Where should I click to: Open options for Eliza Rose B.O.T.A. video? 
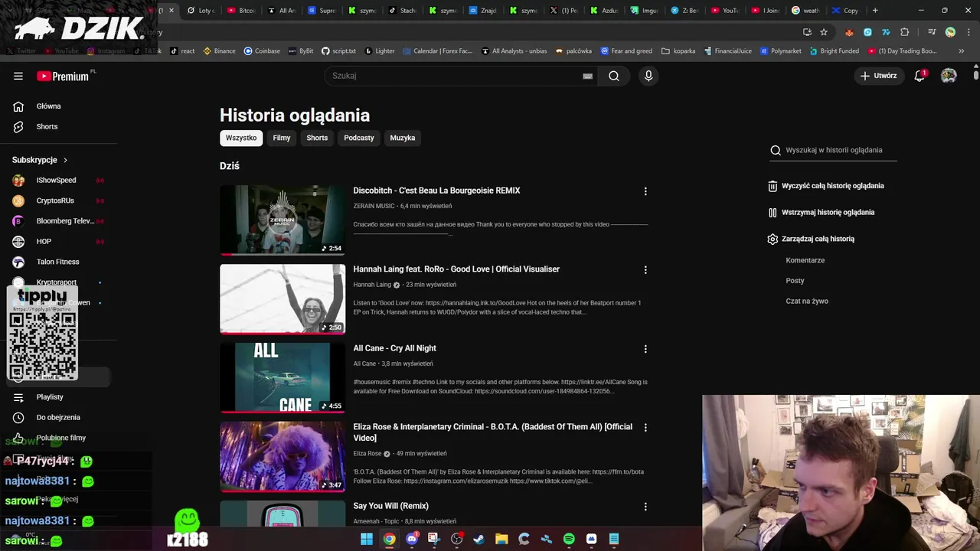coord(645,428)
